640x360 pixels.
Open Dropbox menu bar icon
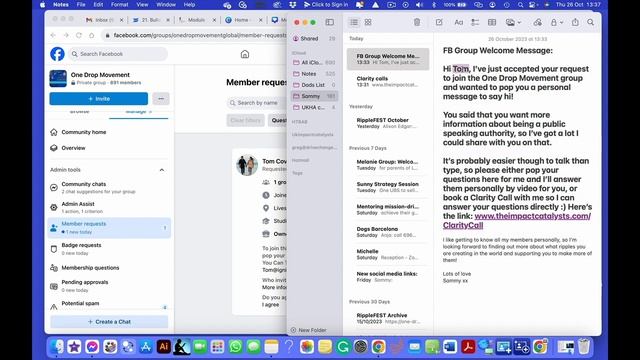[x=292, y=5]
